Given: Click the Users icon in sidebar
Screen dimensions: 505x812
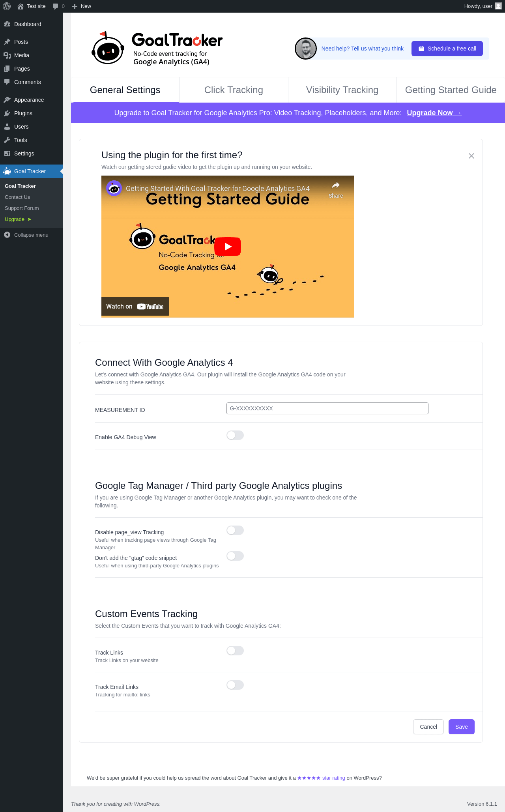Looking at the screenshot, I should [x=7, y=127].
